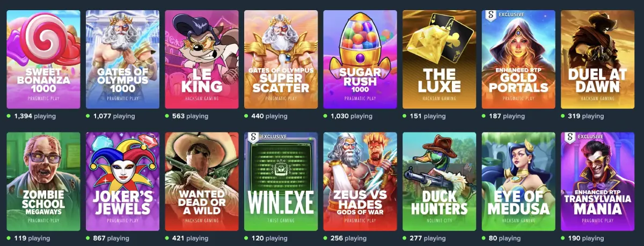Click the Exclusive shield icon on WIN.EXE

point(253,138)
